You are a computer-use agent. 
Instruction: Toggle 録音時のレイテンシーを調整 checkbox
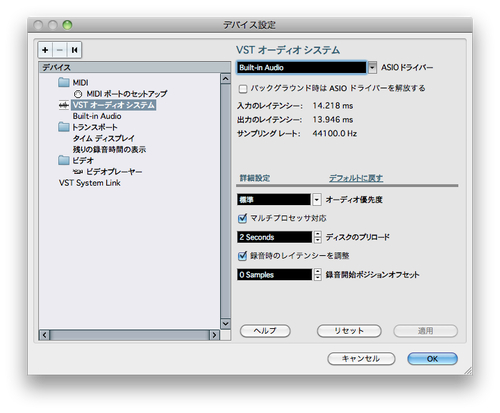coord(242,256)
